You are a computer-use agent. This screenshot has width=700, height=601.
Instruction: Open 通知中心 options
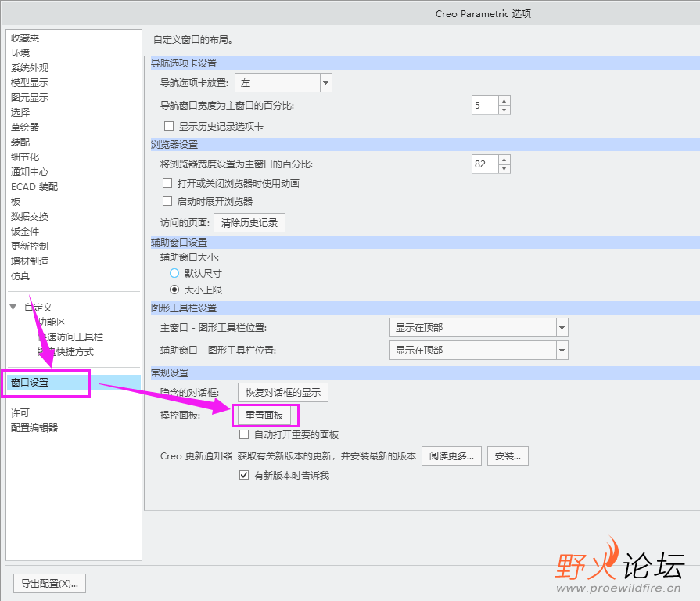[x=30, y=172]
